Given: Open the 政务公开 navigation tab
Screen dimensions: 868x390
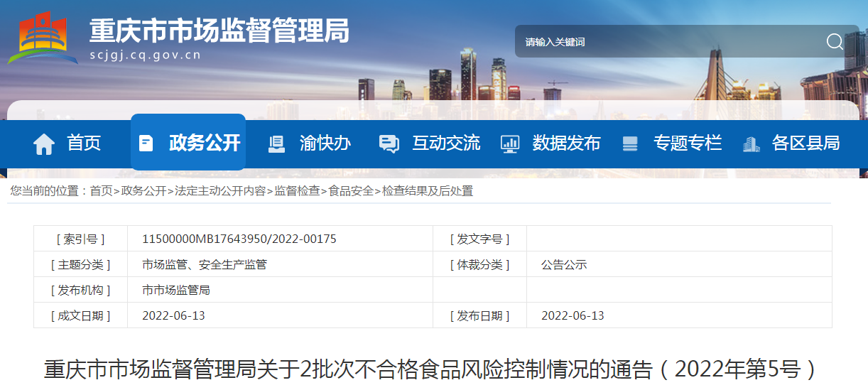Looking at the screenshot, I should click(188, 142).
